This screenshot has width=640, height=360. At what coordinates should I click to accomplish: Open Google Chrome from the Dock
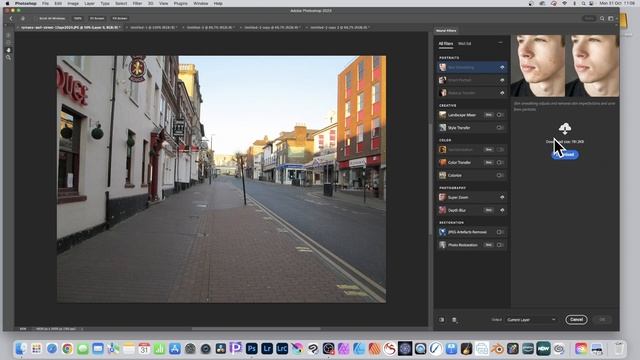pos(67,349)
